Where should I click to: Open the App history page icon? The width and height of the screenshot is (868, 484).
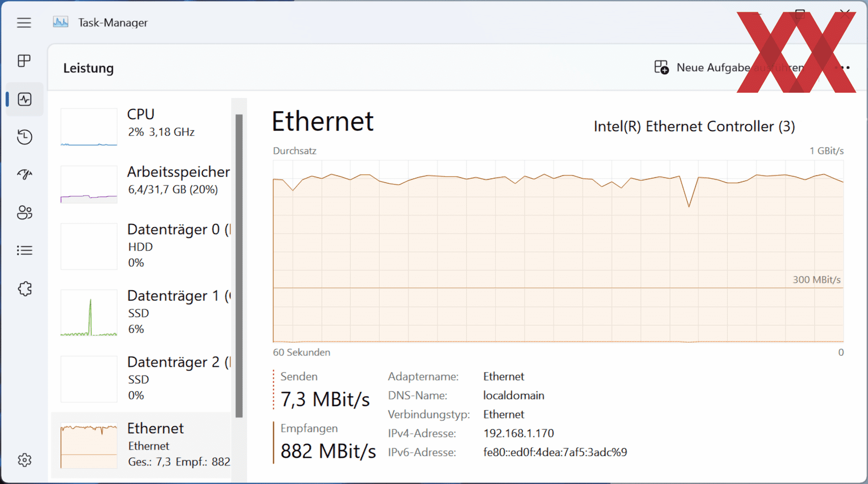click(24, 137)
